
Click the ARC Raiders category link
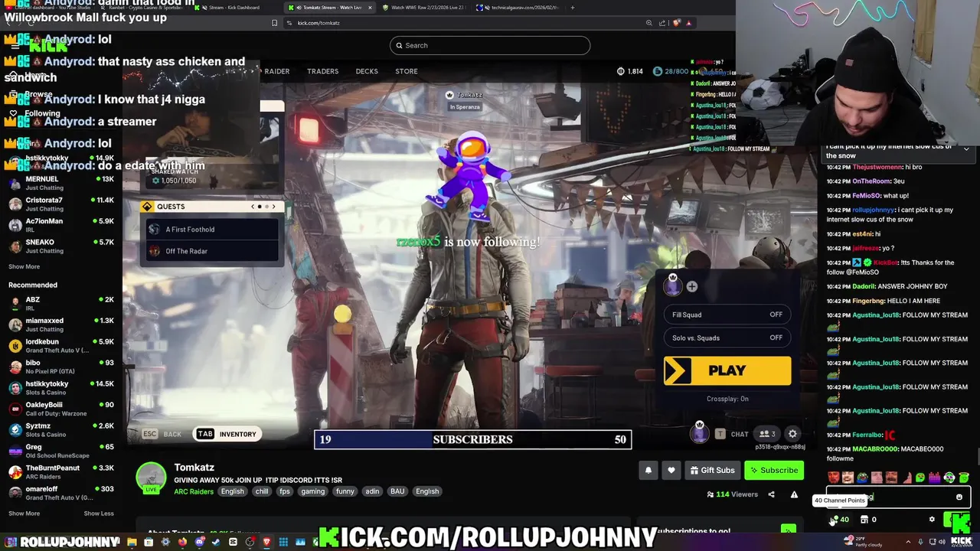pyautogui.click(x=194, y=491)
